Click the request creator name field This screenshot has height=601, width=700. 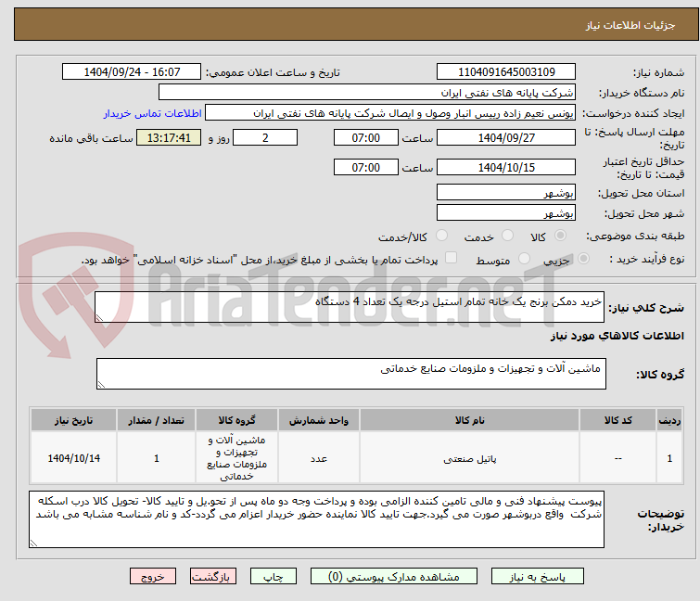click(390, 113)
